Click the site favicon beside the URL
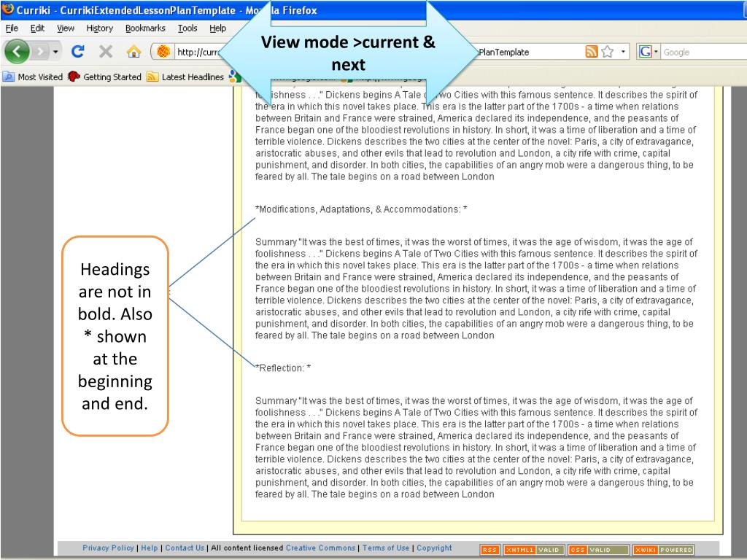Screen dimensions: 747x560 tap(163, 52)
